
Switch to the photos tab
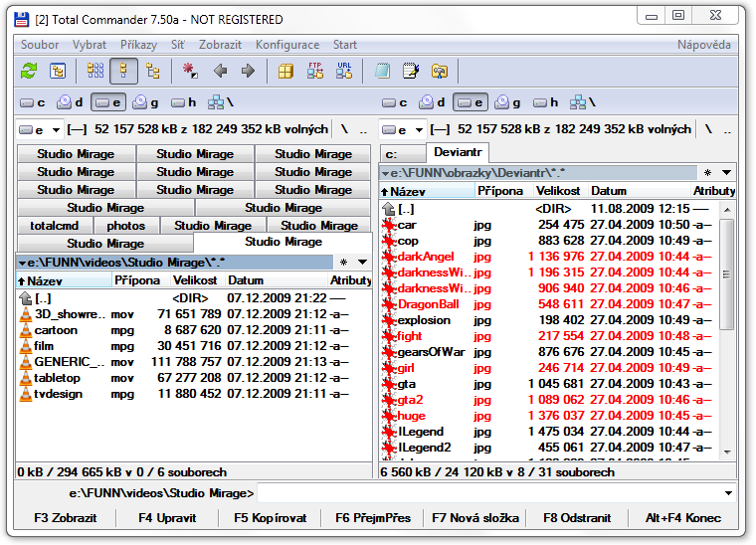[x=126, y=226]
